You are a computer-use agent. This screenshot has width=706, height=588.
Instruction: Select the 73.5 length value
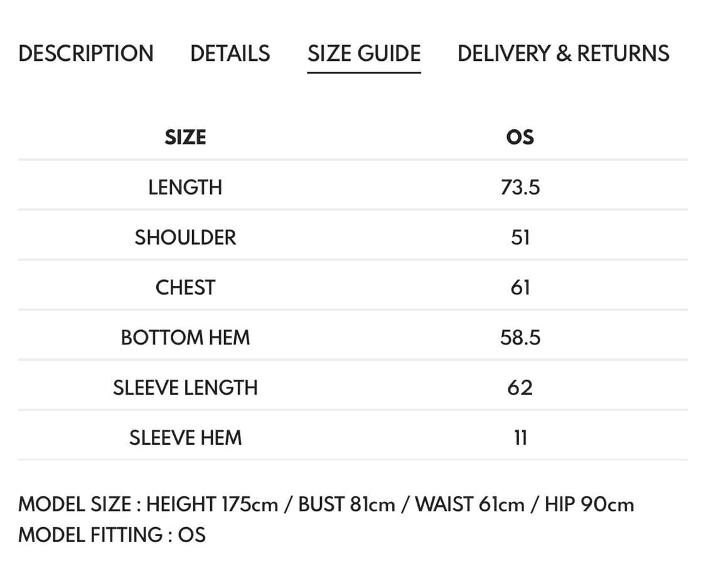pos(520,187)
